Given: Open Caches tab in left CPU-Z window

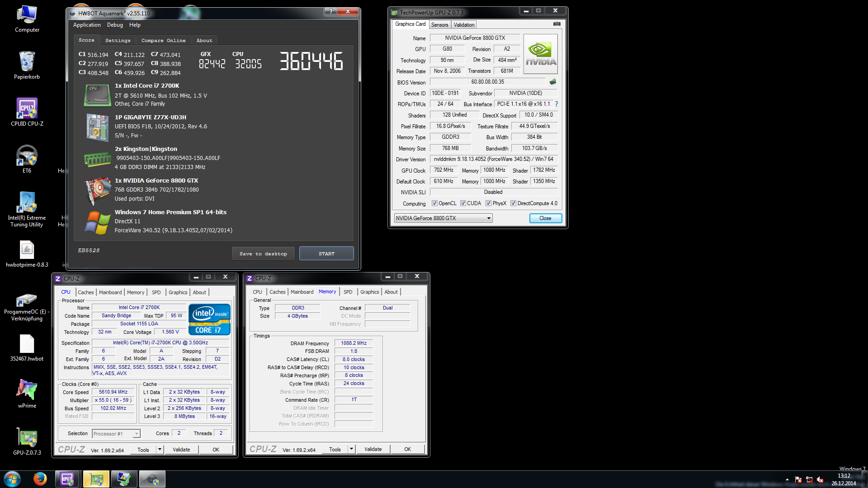Looking at the screenshot, I should coord(86,292).
